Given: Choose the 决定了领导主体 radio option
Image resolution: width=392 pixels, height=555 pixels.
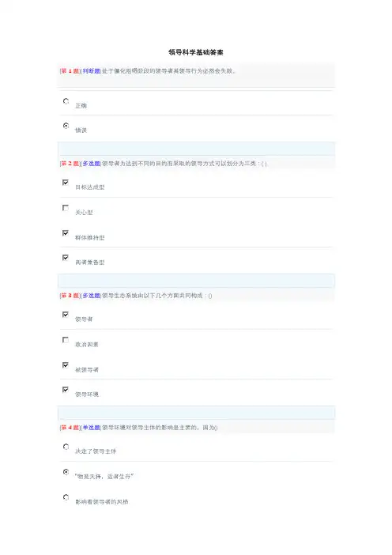Looking at the screenshot, I should pyautogui.click(x=66, y=447).
